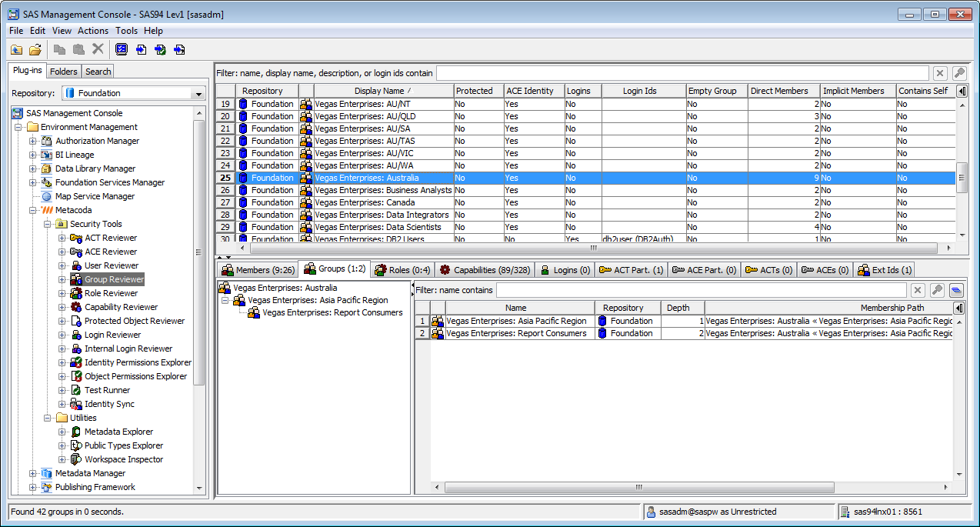Open the Ext Ids (1) tab
The image size is (980, 527).
pos(884,270)
